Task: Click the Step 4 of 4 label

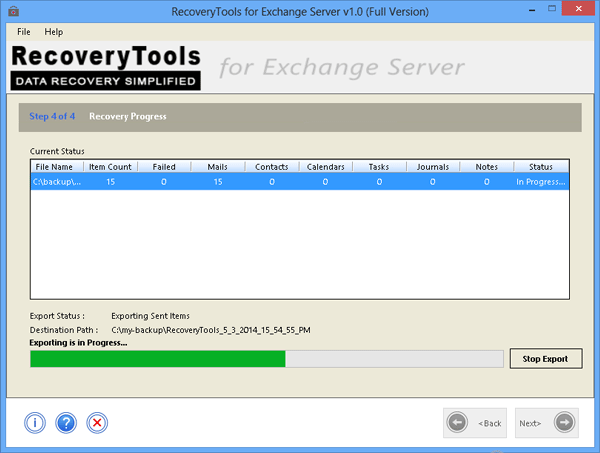Action: coord(52,116)
